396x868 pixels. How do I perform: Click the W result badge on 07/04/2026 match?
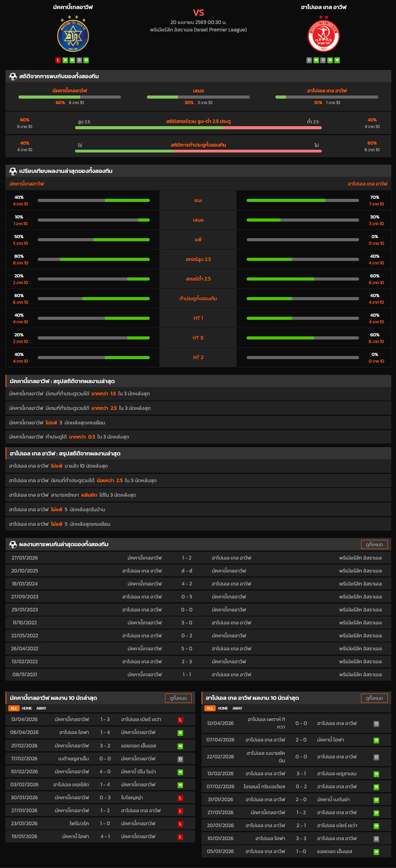(x=376, y=740)
